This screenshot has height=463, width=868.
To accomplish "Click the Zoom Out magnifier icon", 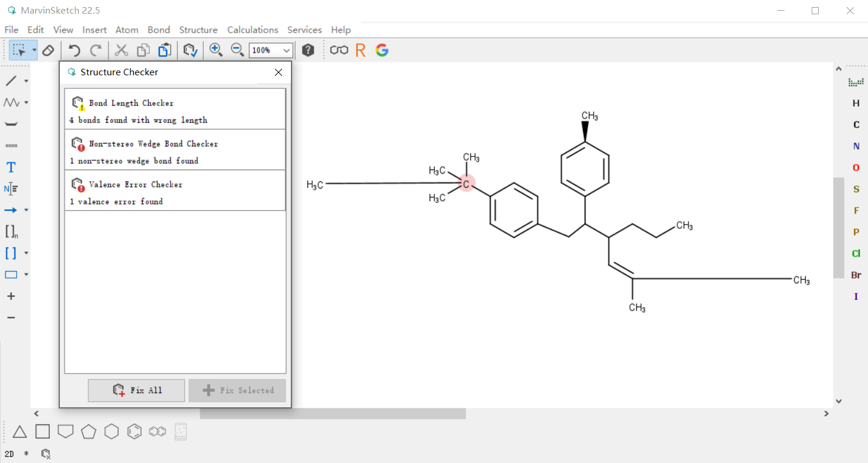I will [x=237, y=50].
